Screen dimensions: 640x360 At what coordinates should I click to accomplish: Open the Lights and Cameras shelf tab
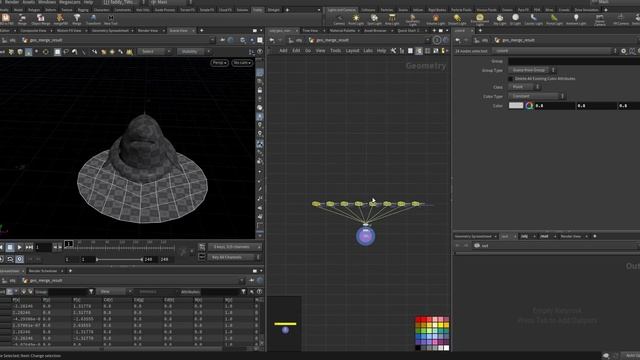click(342, 10)
